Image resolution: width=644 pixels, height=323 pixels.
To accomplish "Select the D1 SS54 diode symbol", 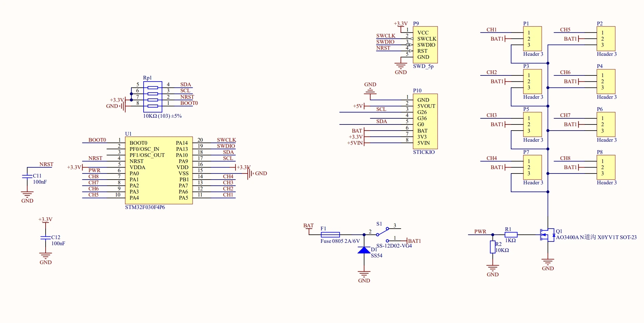I will [x=364, y=250].
